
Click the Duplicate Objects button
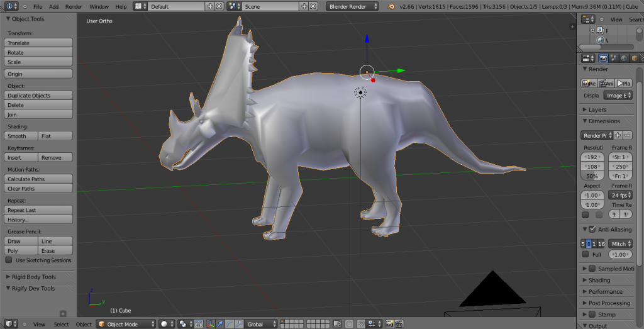pyautogui.click(x=38, y=96)
